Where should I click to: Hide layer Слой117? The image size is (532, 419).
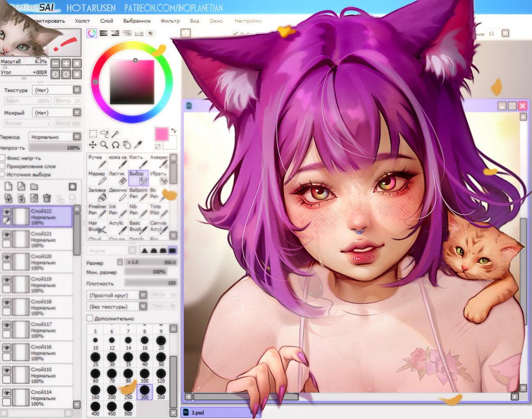coord(7,325)
